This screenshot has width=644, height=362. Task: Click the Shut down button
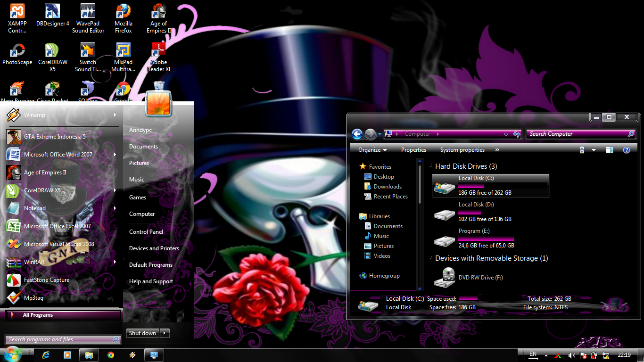pos(142,333)
